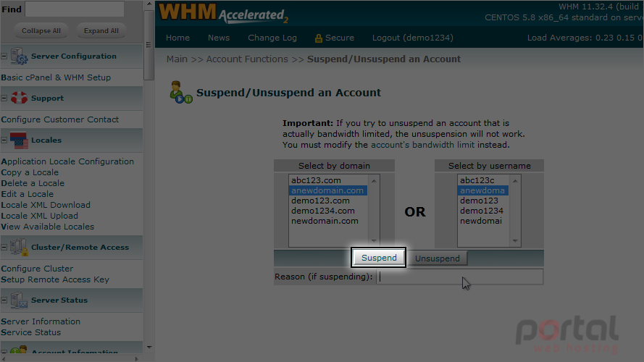
Task: Open Basic cPanel & WHM Setup
Action: coord(56,77)
